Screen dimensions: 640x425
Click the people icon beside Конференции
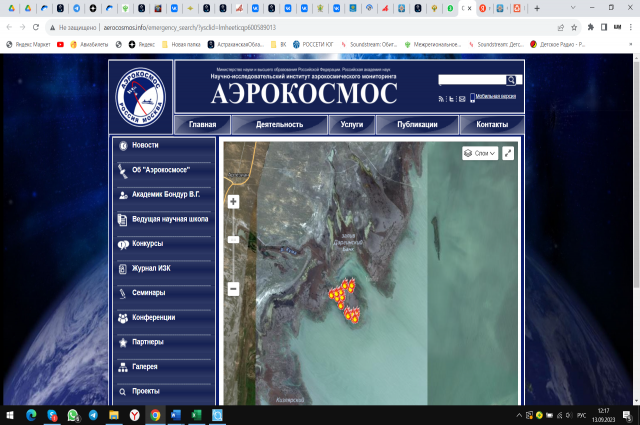tap(123, 318)
